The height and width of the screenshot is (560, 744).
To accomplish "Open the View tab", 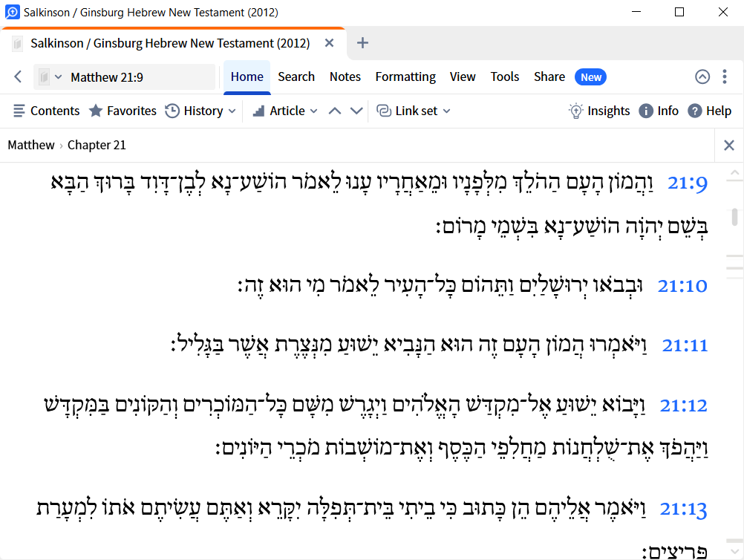I will point(463,77).
